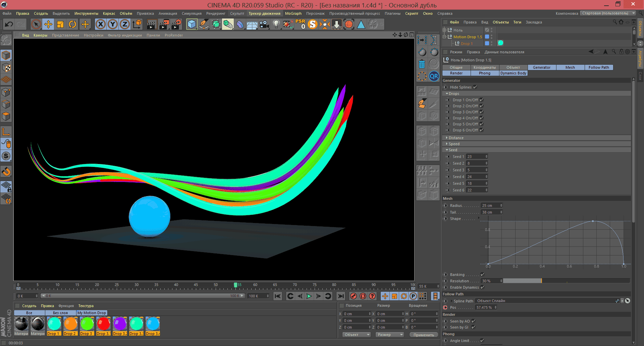Adjust the Resolution slider bar
This screenshot has height=346, width=644.
(566, 281)
